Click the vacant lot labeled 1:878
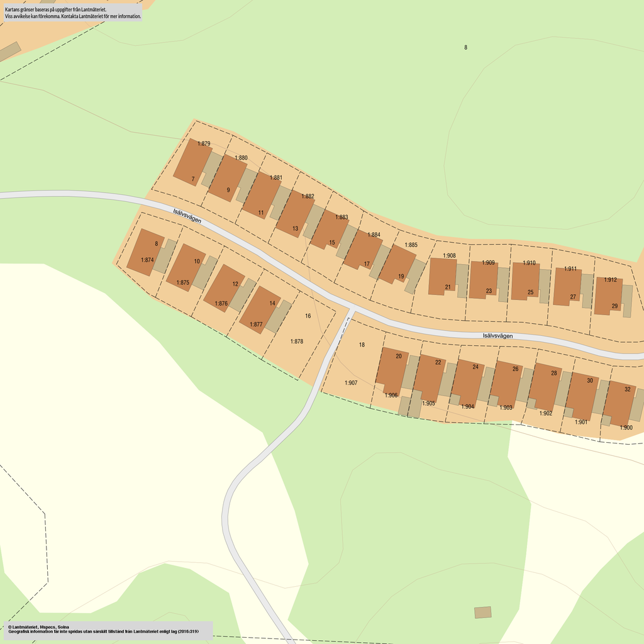The height and width of the screenshot is (644, 644). [x=297, y=341]
